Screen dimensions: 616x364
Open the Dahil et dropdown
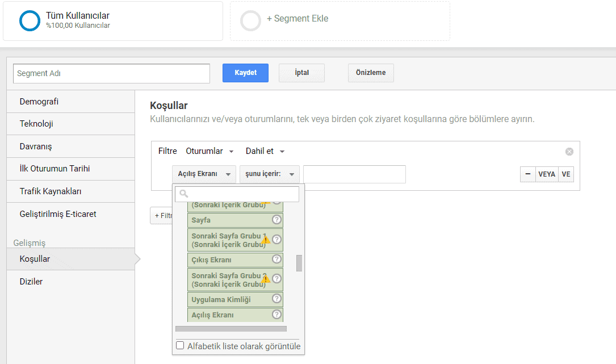265,151
